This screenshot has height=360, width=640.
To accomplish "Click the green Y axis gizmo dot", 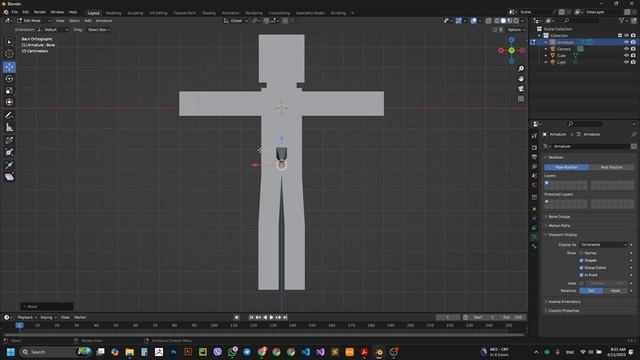I will click(x=511, y=50).
